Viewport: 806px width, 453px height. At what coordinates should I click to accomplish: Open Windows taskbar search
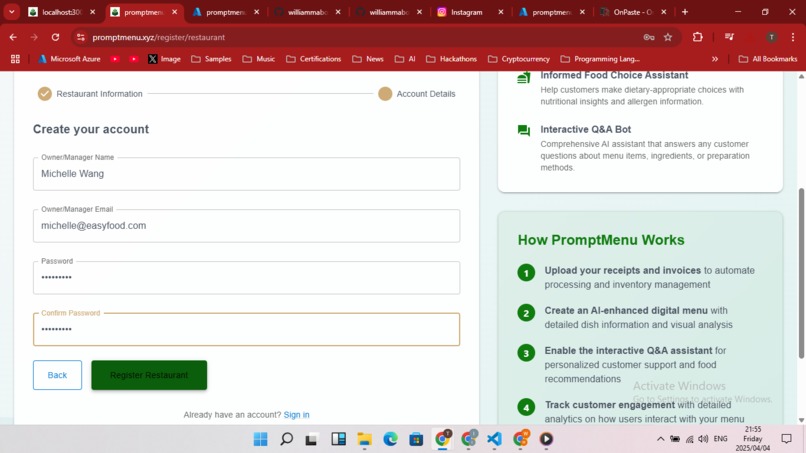[286, 439]
